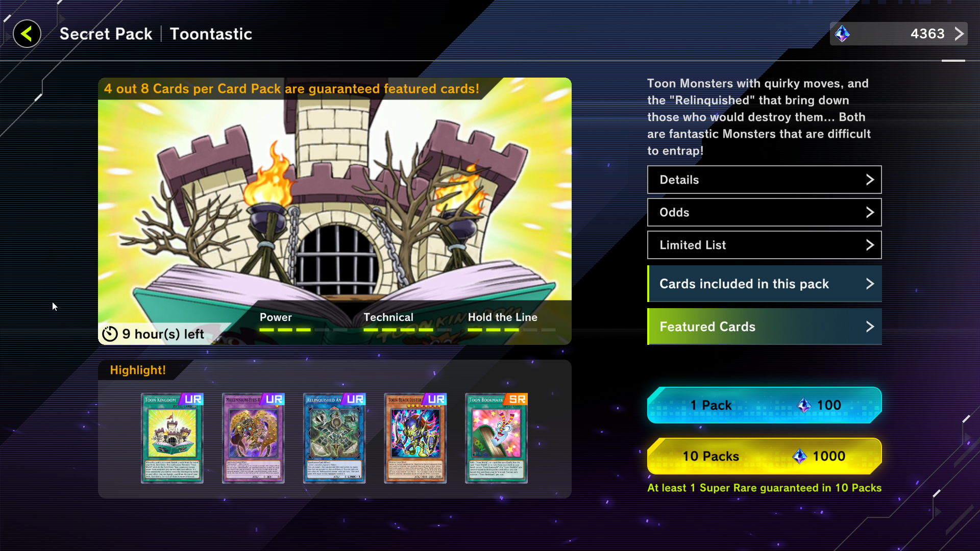The image size is (980, 551).
Task: View the Toon Kingdom UR card
Action: pyautogui.click(x=172, y=438)
